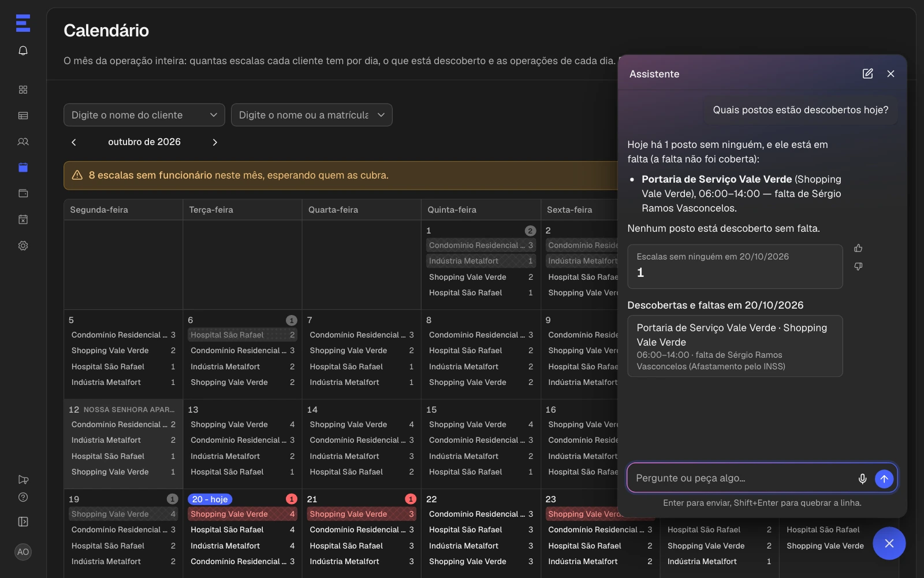Open the help question mark icon
Viewport: 924px width, 578px height.
(23, 497)
